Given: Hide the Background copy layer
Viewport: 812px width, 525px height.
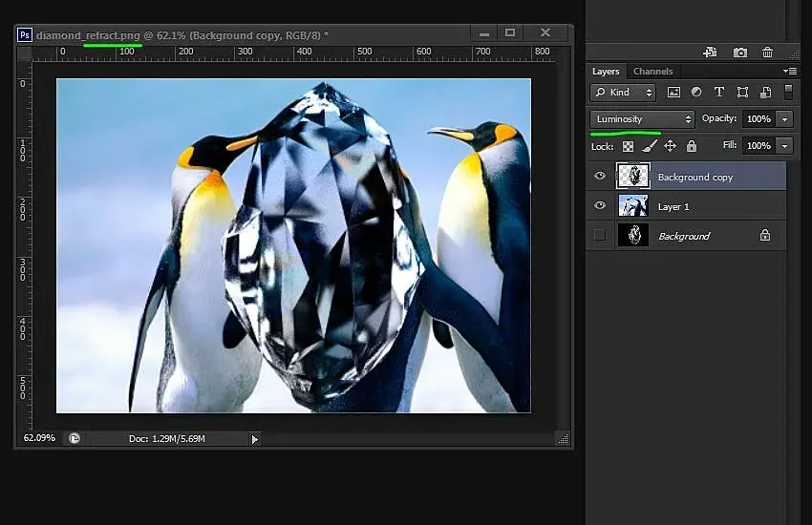Looking at the screenshot, I should point(600,177).
